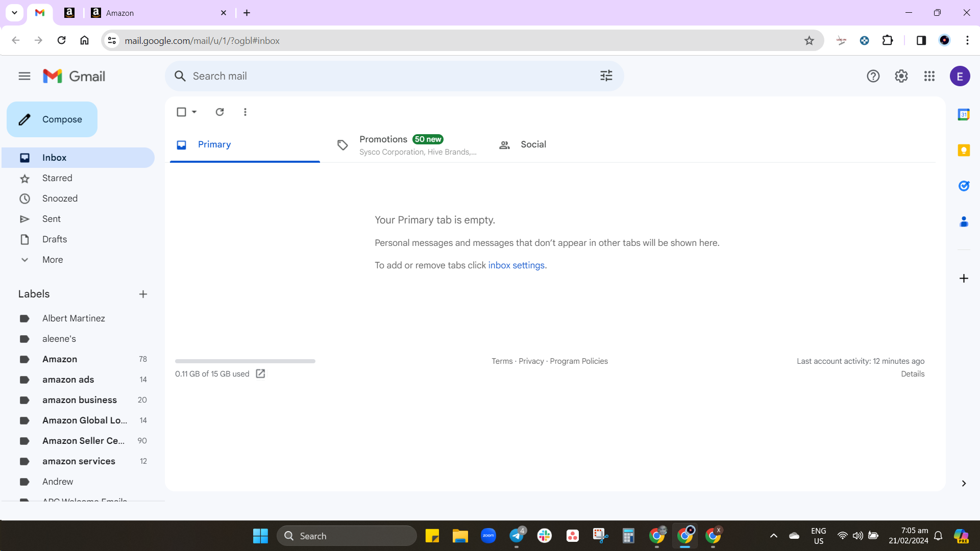Switch to the Primary tab
This screenshot has width=980, height=551.
point(245,145)
